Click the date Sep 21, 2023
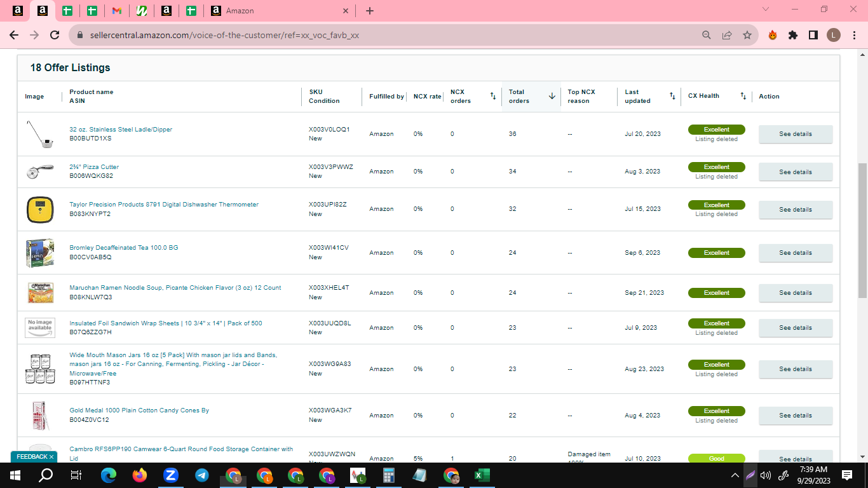 644,293
